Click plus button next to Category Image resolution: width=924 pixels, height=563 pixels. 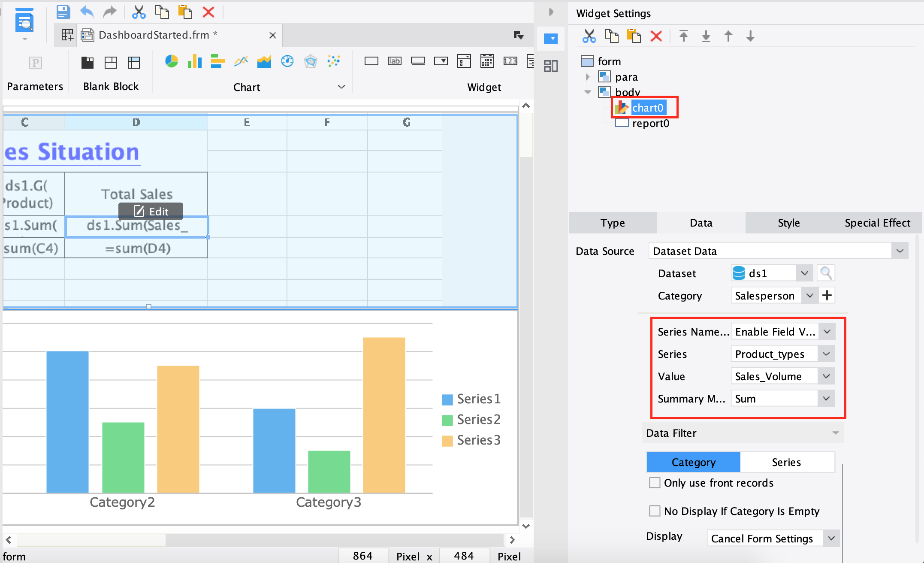coord(827,295)
